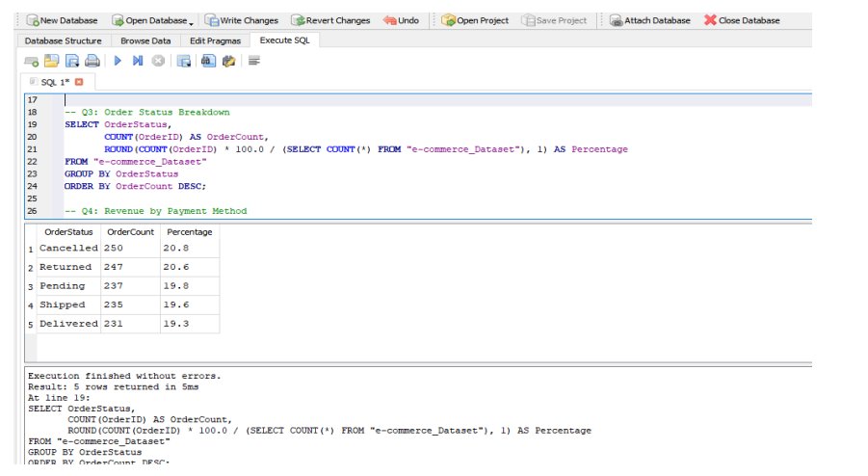
Task: Click Revert Changes in the toolbar
Action: pyautogui.click(x=330, y=20)
